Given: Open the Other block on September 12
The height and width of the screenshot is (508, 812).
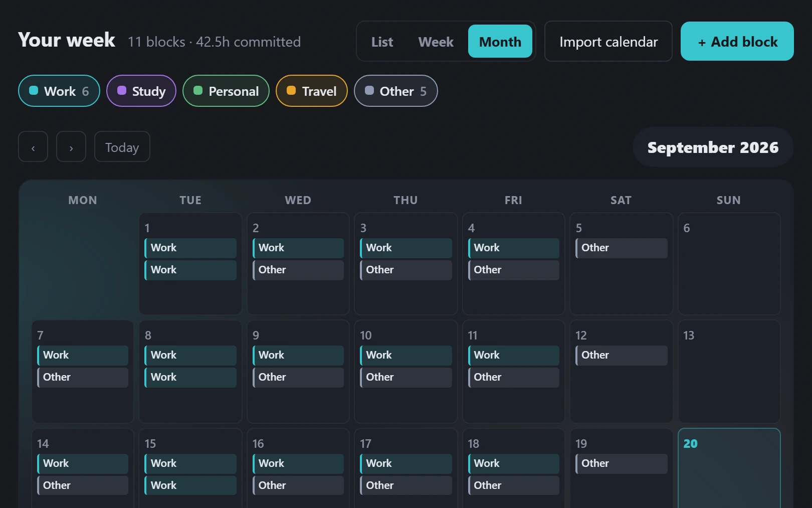Looking at the screenshot, I should 622,356.
